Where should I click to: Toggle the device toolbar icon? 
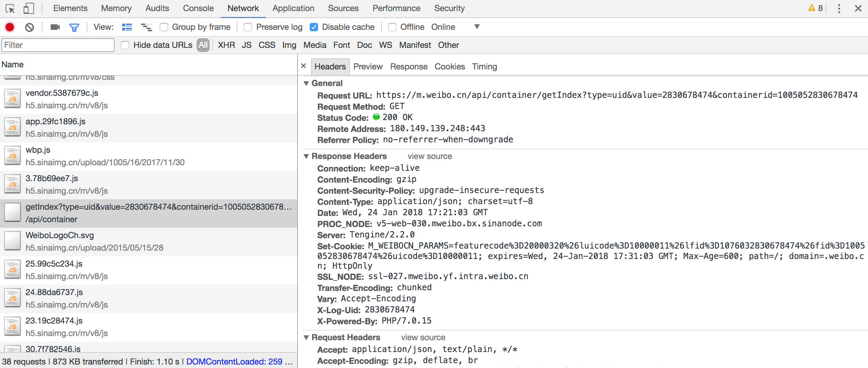[28, 9]
